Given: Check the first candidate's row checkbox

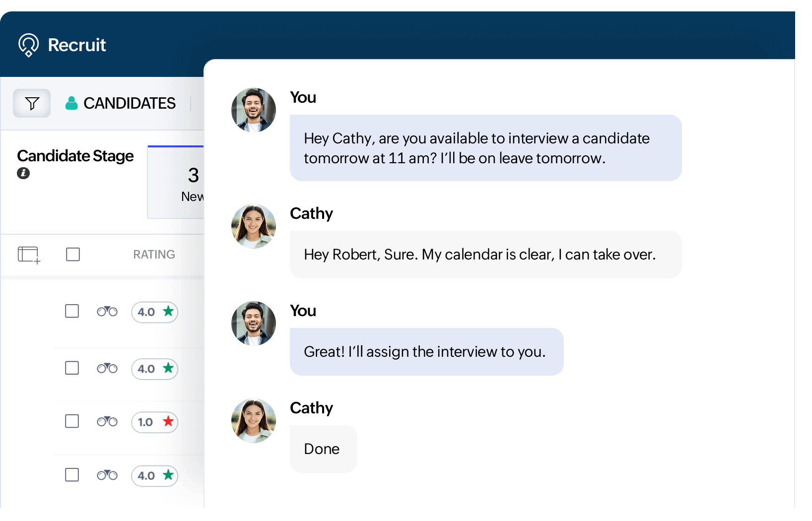Looking at the screenshot, I should [x=71, y=311].
